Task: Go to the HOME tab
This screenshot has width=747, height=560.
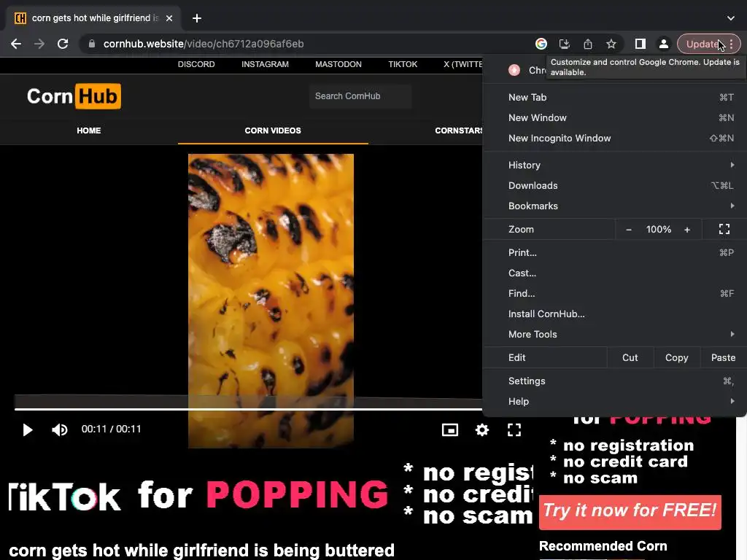Action: 88,131
